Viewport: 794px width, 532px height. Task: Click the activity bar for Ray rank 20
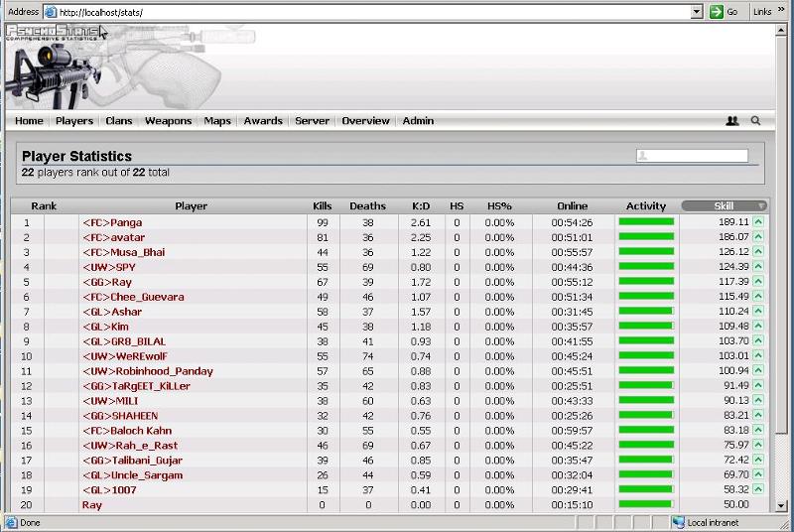pos(647,504)
